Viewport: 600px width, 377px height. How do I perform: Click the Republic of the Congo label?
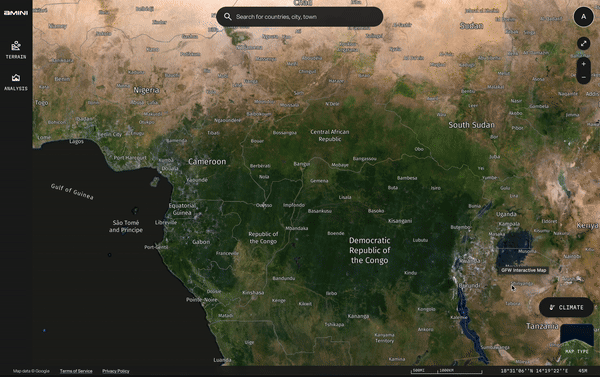pos(263,238)
